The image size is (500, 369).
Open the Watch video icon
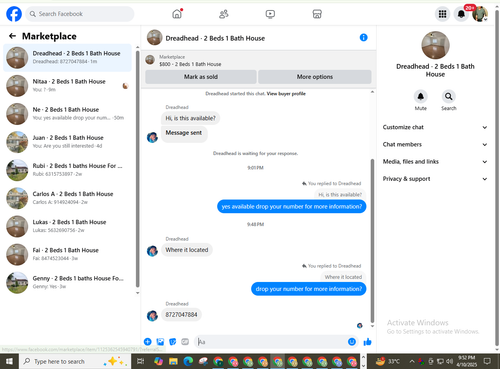coord(270,14)
